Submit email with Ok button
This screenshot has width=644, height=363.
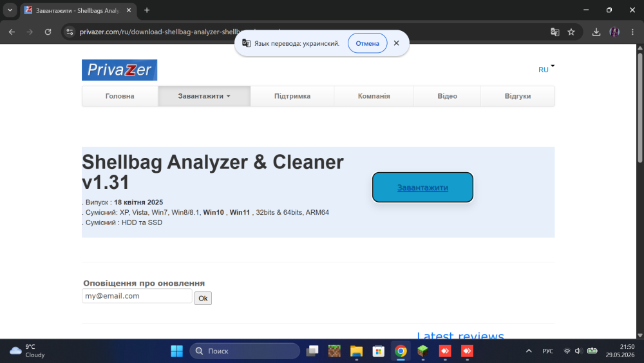click(x=203, y=299)
